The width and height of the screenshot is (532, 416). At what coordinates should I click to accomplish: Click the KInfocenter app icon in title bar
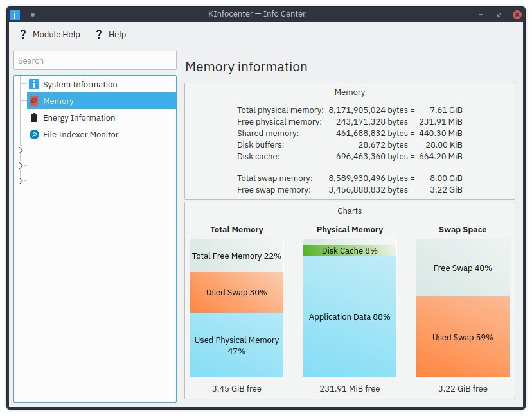pyautogui.click(x=15, y=14)
